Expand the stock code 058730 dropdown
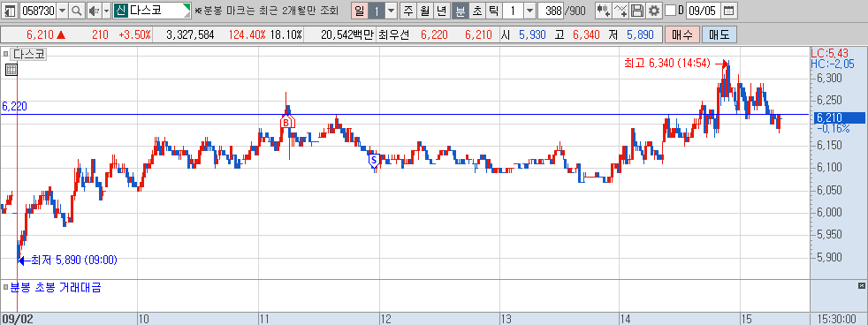Viewport: 868px width, 325px height. click(x=62, y=11)
